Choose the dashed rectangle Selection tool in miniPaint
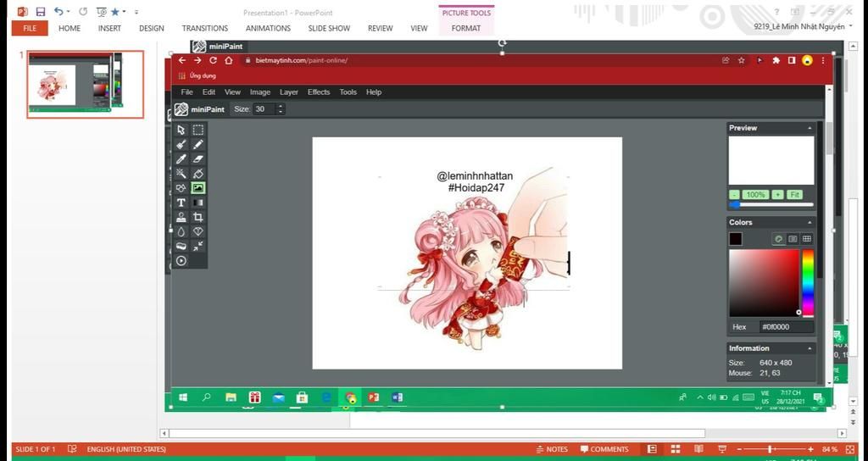The height and width of the screenshot is (461, 868). pos(198,130)
